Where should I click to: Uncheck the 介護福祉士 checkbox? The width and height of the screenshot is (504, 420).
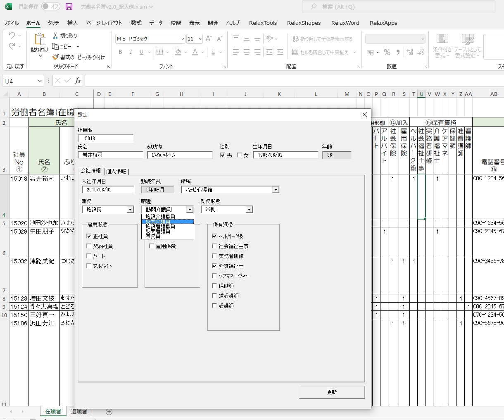tap(214, 266)
